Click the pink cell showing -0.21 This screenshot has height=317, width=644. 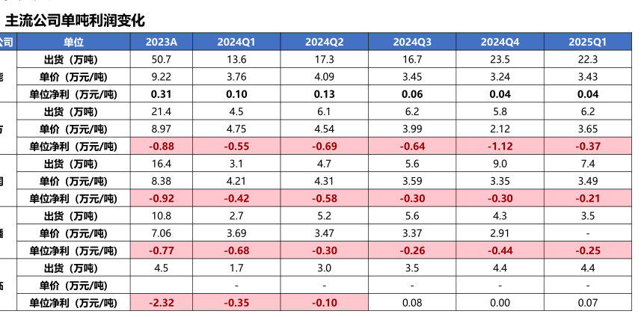[x=588, y=198]
